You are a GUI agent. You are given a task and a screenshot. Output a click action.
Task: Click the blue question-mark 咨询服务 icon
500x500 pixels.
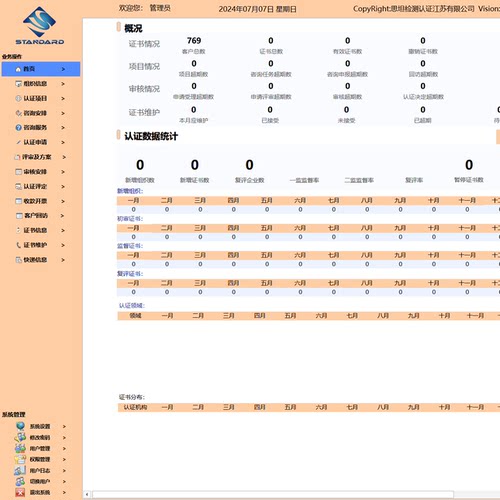19,127
